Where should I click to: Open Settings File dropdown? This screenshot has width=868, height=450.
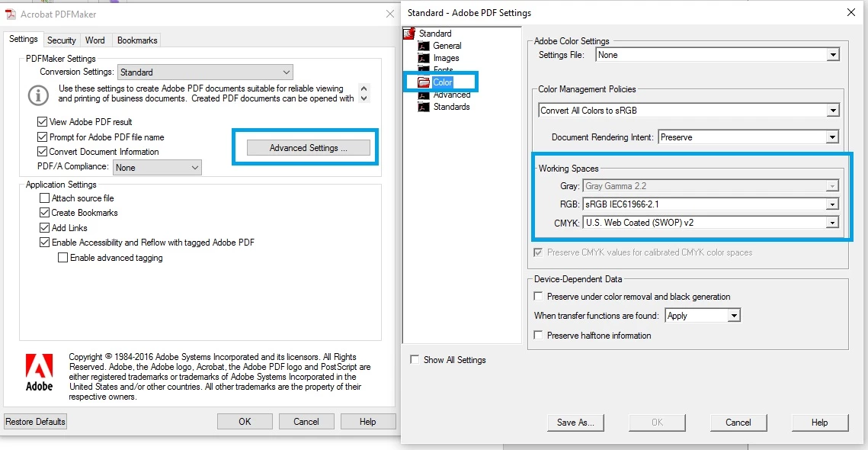[717, 55]
